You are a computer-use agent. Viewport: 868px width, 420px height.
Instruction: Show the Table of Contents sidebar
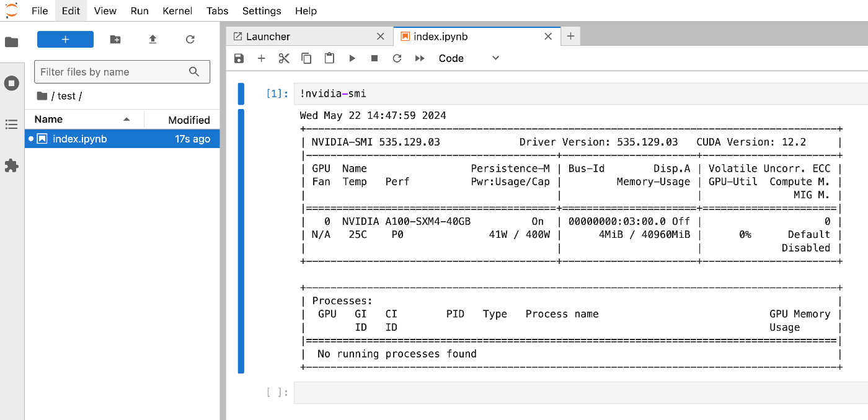tap(12, 125)
